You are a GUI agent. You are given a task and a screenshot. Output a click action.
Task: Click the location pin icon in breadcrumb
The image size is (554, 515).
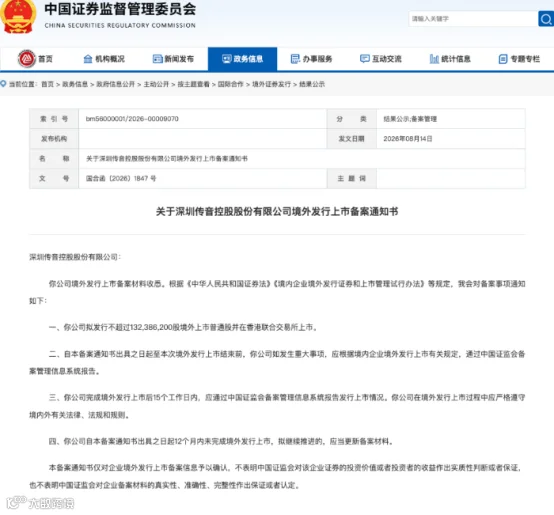[x=3, y=84]
